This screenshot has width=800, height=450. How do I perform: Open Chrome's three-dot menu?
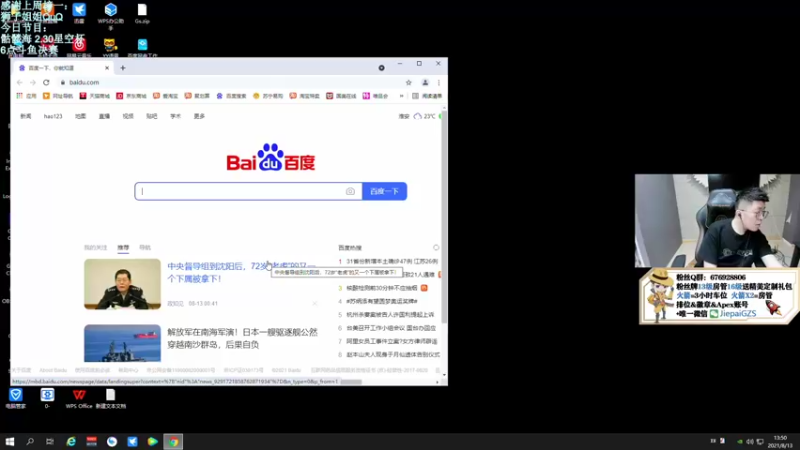point(439,82)
